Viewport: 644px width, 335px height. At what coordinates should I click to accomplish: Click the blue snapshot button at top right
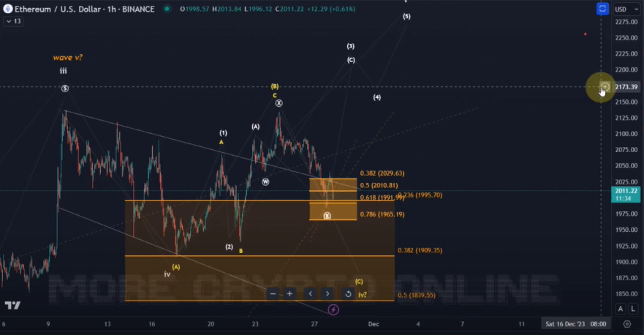click(602, 9)
